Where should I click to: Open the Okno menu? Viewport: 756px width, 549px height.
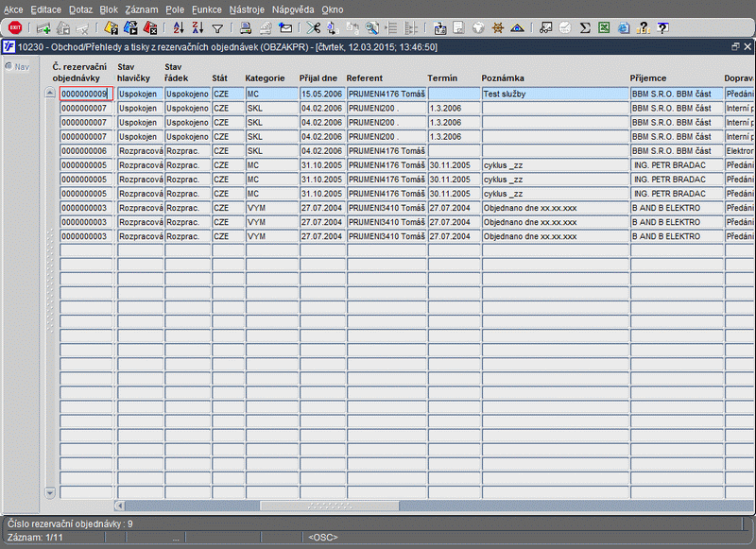(x=333, y=9)
